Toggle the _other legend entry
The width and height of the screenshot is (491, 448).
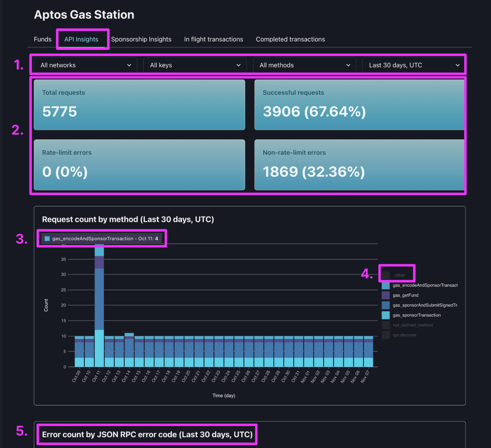pos(394,275)
